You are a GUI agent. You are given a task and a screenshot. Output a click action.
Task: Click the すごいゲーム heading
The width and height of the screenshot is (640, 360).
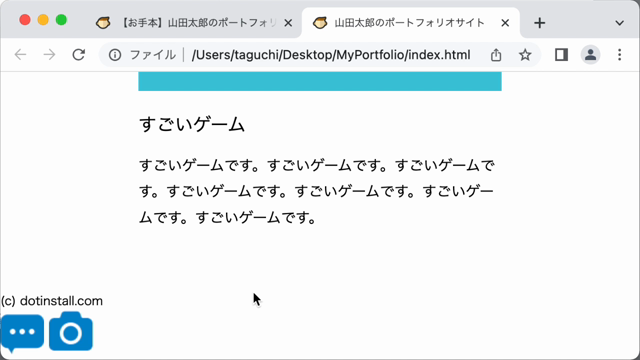192,124
